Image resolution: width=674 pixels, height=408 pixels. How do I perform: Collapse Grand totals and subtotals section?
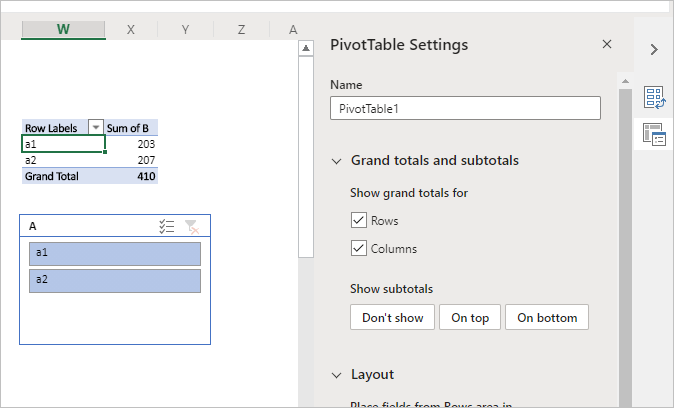(335, 161)
